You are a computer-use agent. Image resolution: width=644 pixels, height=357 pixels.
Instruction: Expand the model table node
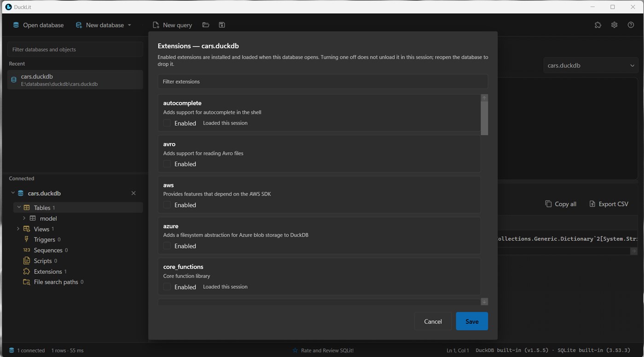[24, 218]
